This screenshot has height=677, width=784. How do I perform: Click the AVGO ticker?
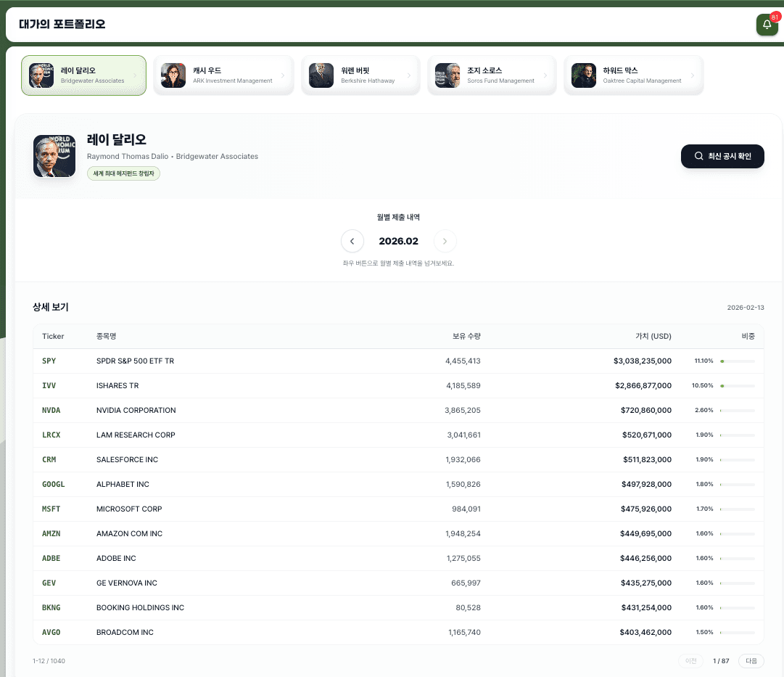(x=51, y=633)
